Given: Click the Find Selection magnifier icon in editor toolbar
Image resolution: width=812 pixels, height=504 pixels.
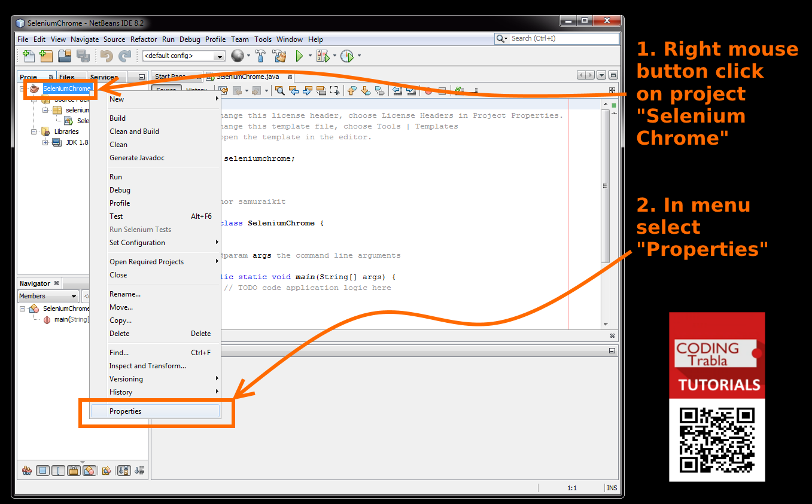Looking at the screenshot, I should pos(279,91).
